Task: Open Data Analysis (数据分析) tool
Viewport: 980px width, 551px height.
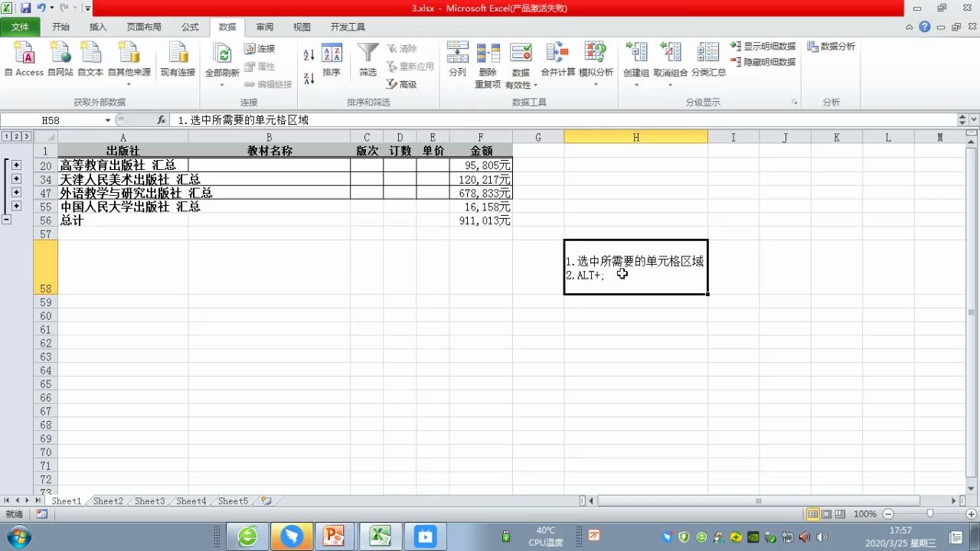Action: point(831,47)
